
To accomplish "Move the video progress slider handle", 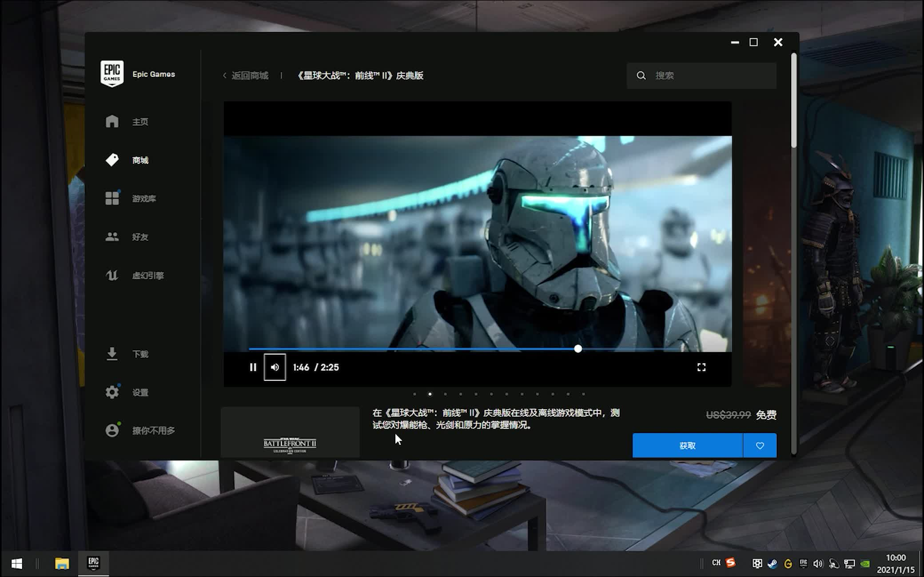I will [577, 349].
